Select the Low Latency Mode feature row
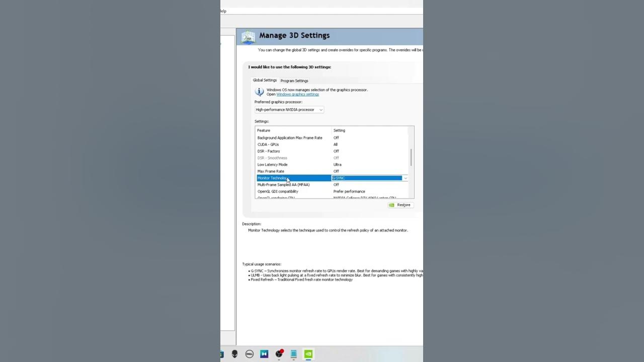The height and width of the screenshot is (362, 644). pyautogui.click(x=332, y=164)
